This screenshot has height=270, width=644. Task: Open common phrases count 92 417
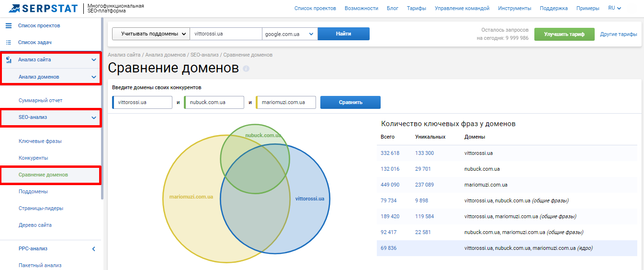(x=388, y=232)
